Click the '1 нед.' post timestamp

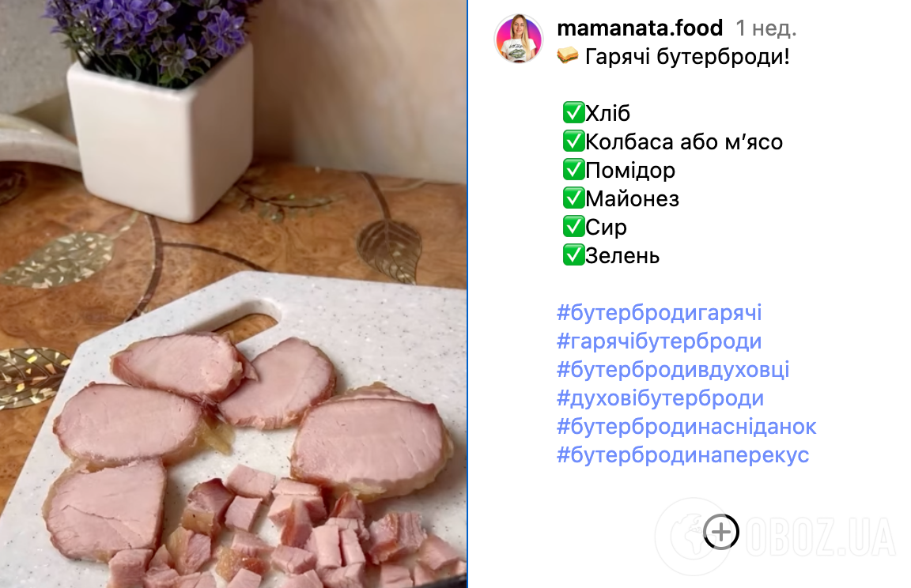pyautogui.click(x=765, y=28)
